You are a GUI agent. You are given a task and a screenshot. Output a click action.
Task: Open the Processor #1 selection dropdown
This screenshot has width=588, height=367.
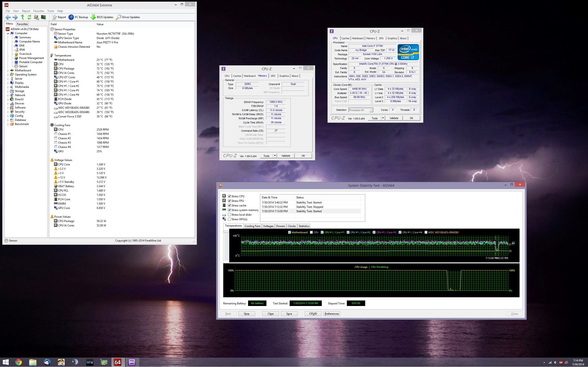pos(371,110)
